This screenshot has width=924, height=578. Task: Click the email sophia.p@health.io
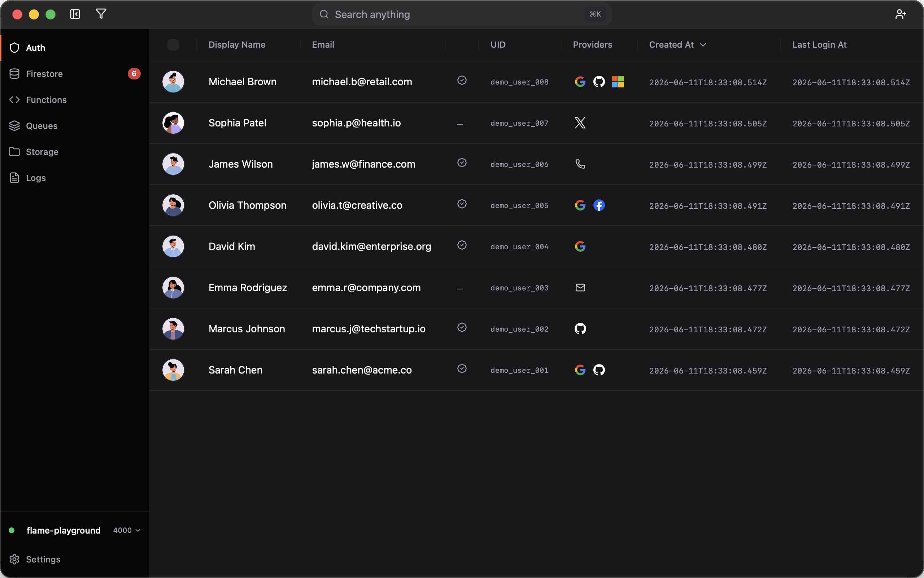[x=356, y=123]
